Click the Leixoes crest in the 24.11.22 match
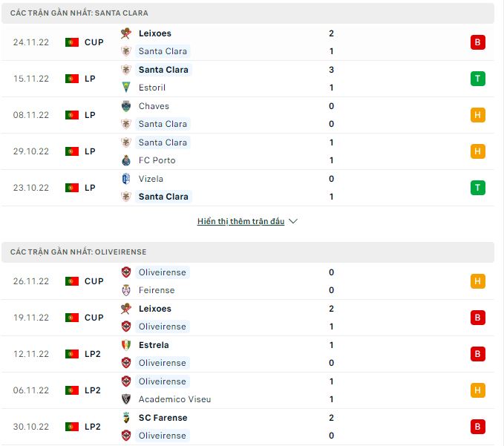The width and height of the screenshot is (504, 446). (126, 33)
